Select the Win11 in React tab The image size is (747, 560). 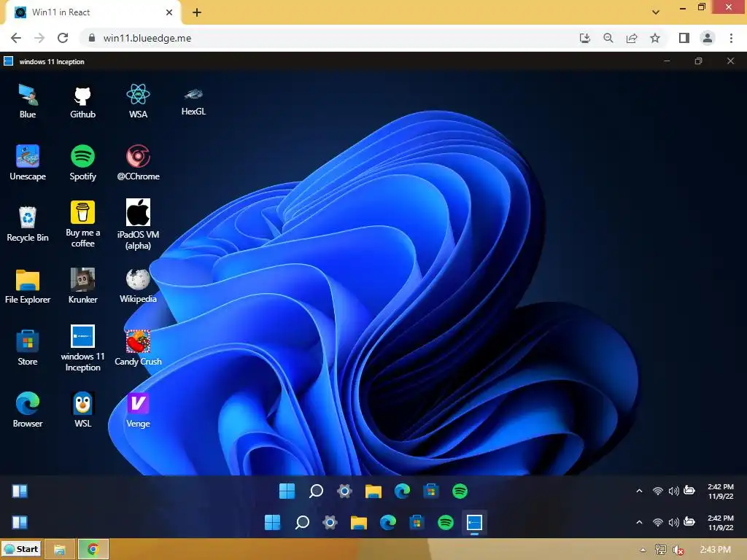click(x=93, y=13)
